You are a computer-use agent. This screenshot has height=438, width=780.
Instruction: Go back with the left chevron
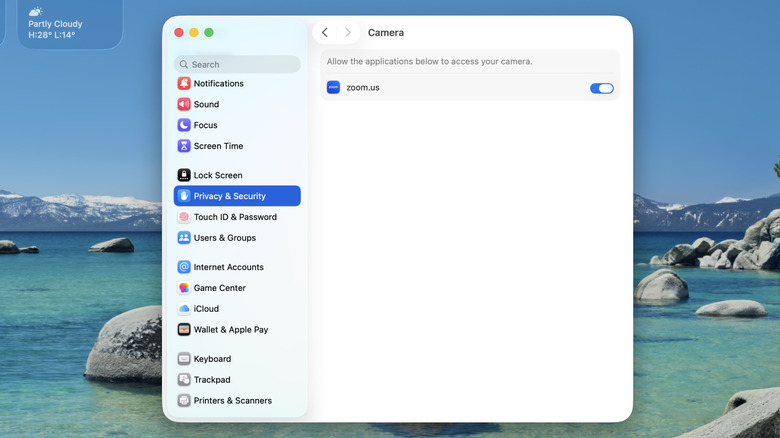(x=325, y=33)
